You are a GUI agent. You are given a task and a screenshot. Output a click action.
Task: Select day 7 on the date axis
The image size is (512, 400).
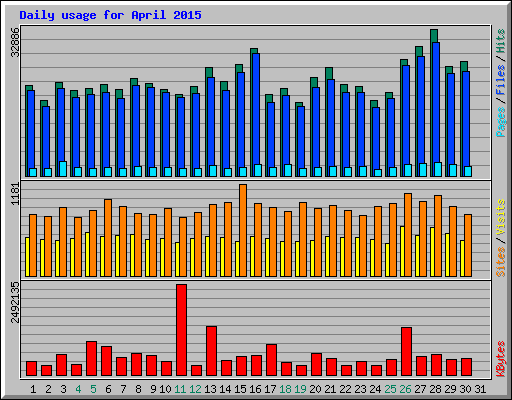[x=123, y=389]
